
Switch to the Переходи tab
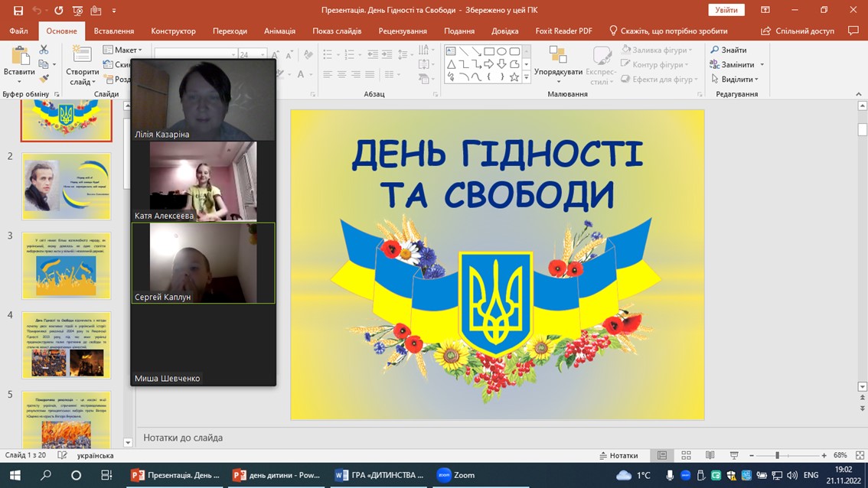click(230, 31)
